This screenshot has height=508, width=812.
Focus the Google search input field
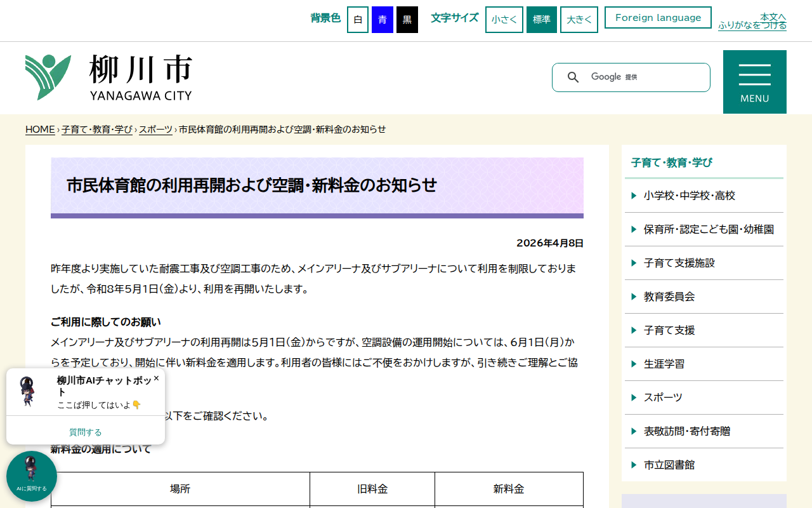point(647,77)
